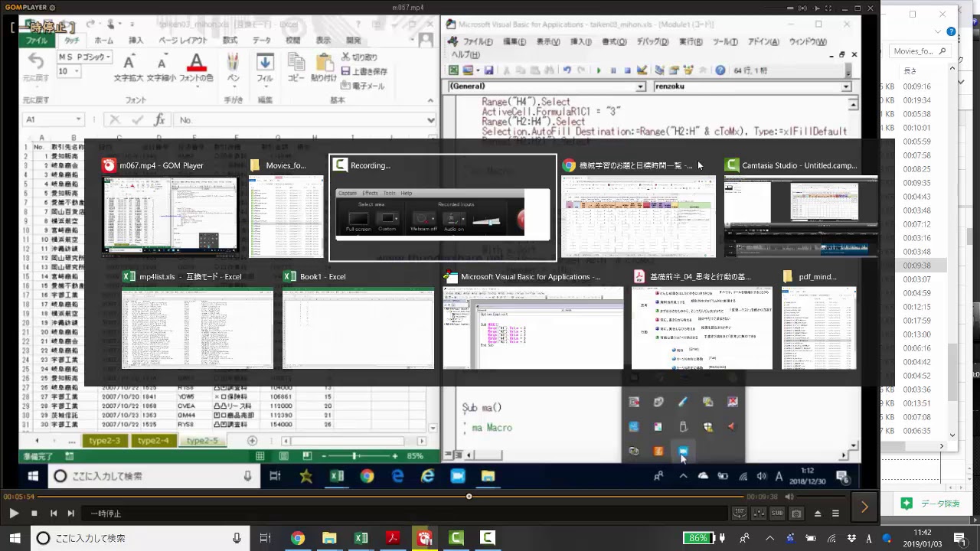This screenshot has height=551, width=980.
Task: Select the file with length 00:09:38
Action: (x=916, y=266)
